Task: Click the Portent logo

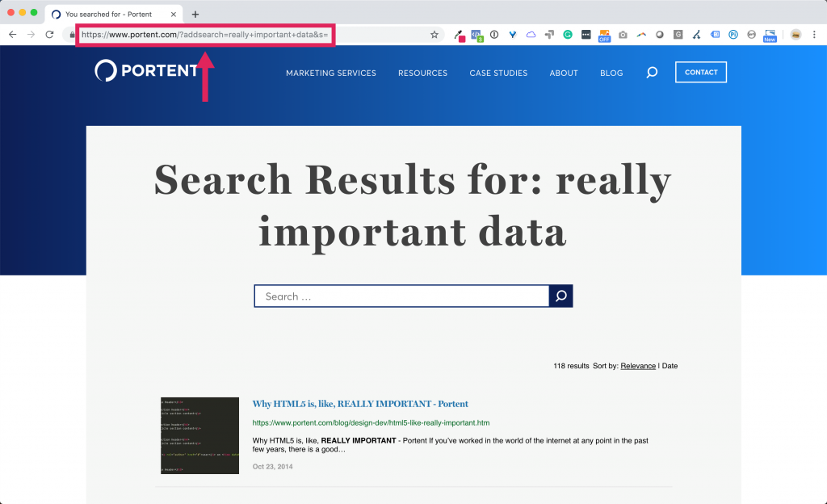Action: pos(145,72)
